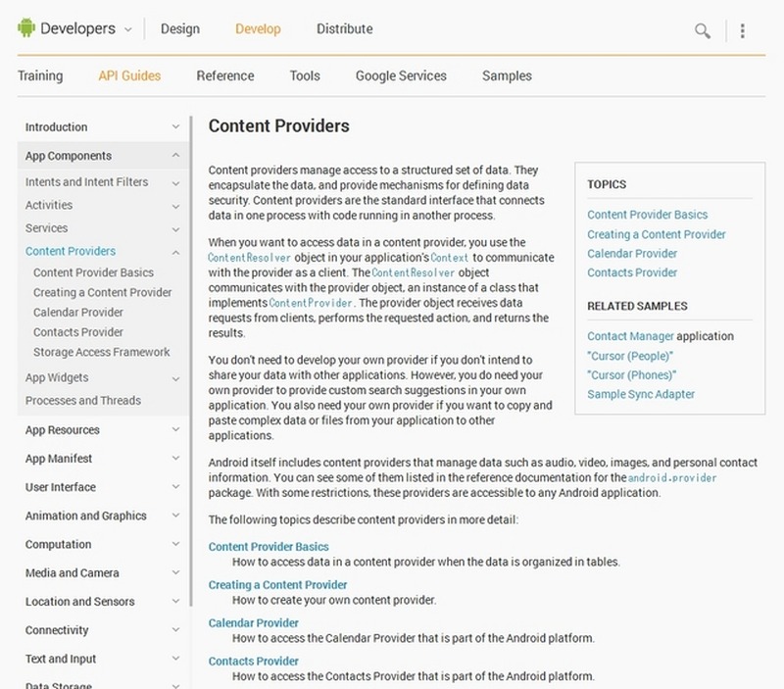This screenshot has width=784, height=689.
Task: Open the three-dot overflow menu
Action: 743,30
